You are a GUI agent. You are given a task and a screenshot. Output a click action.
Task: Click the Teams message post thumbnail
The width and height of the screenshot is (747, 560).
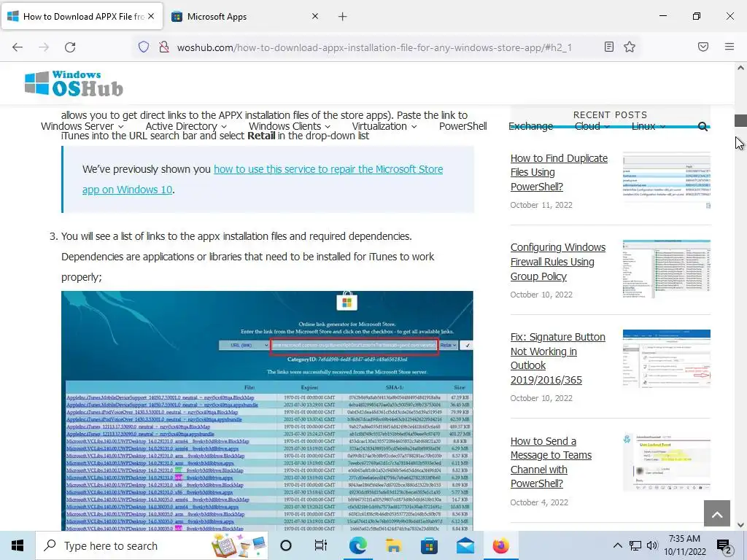tap(667, 462)
